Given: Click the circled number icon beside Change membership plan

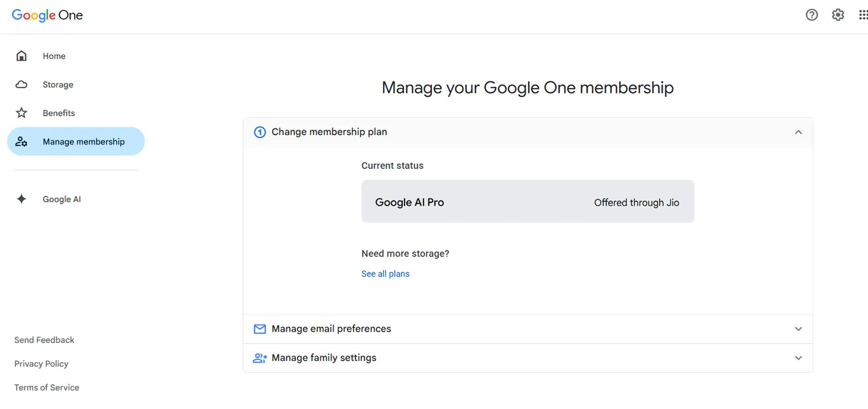Looking at the screenshot, I should click(x=260, y=132).
